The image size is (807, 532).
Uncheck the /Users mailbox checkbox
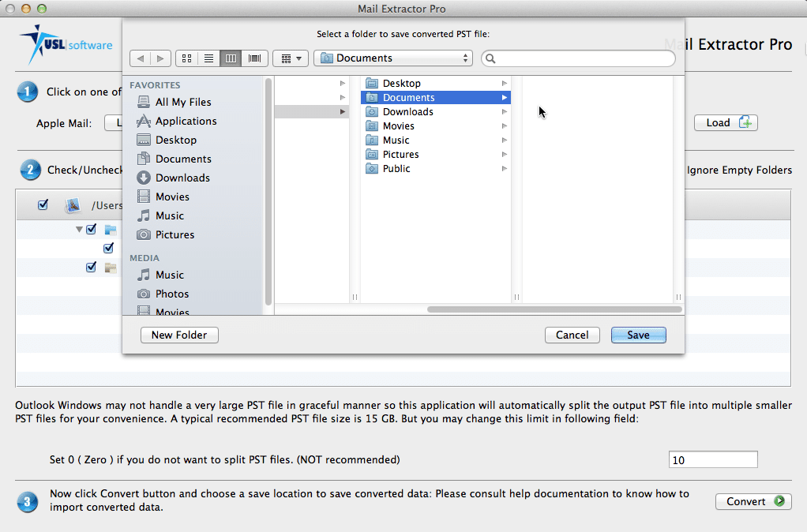(x=43, y=204)
